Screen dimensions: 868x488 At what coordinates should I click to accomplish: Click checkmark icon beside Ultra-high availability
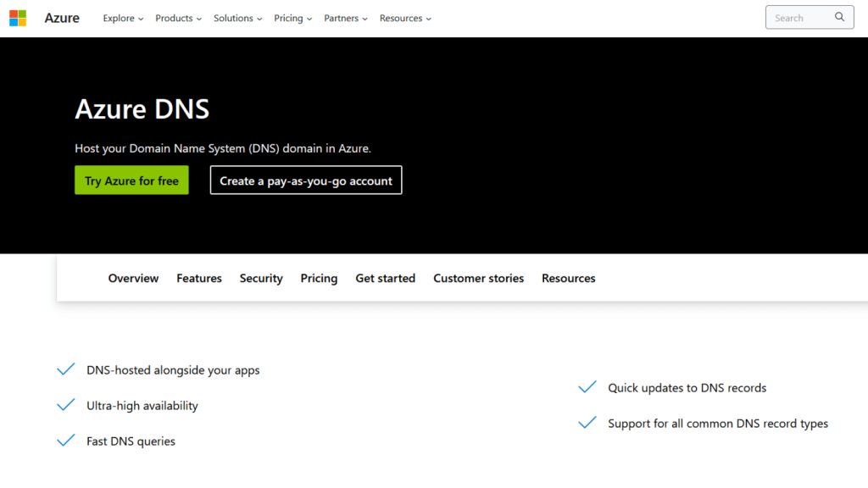(x=66, y=404)
